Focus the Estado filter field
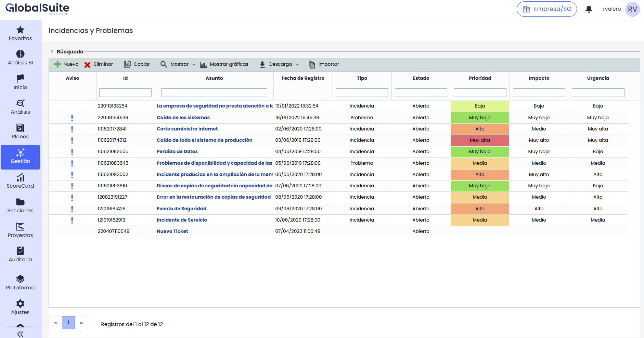Viewport: 644px width, 338px height. (421, 92)
